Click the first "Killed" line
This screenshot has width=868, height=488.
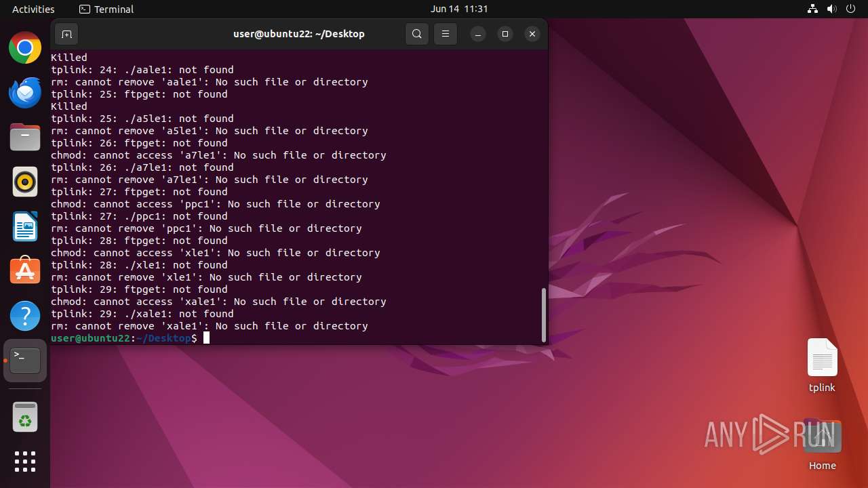[x=69, y=58]
